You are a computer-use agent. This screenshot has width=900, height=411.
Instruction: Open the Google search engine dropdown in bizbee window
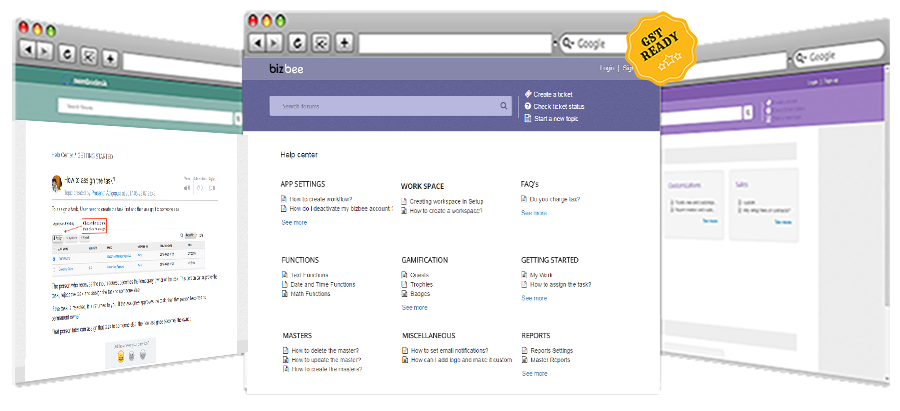[x=567, y=42]
